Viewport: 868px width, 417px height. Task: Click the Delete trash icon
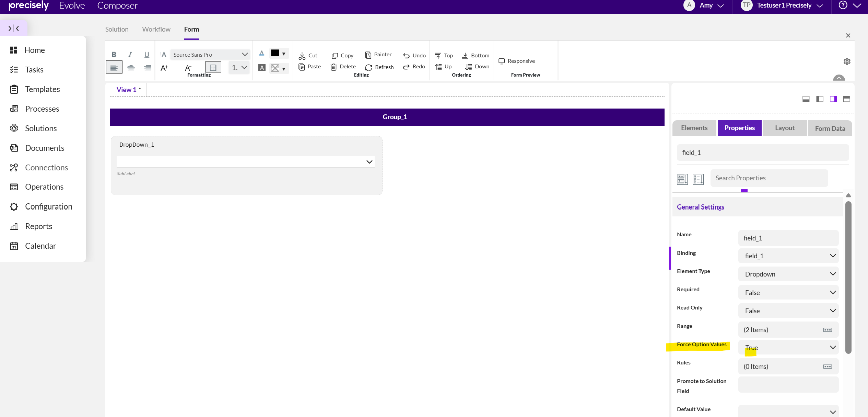pos(333,67)
